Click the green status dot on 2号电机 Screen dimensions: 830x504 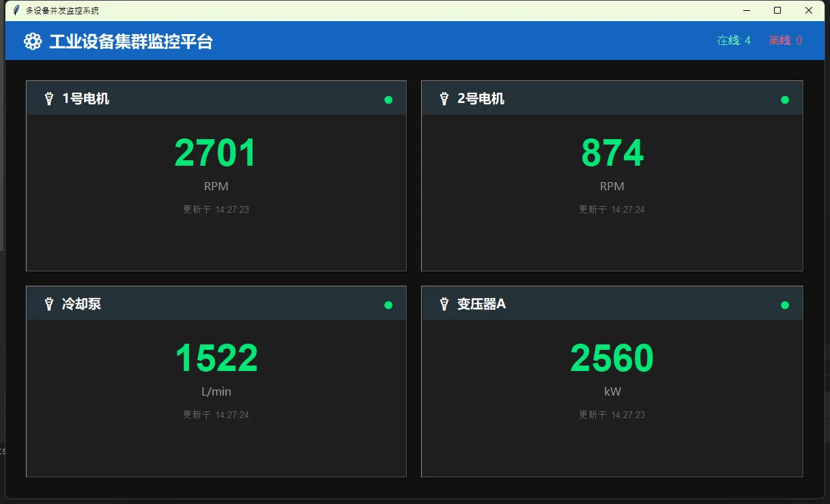tap(785, 100)
